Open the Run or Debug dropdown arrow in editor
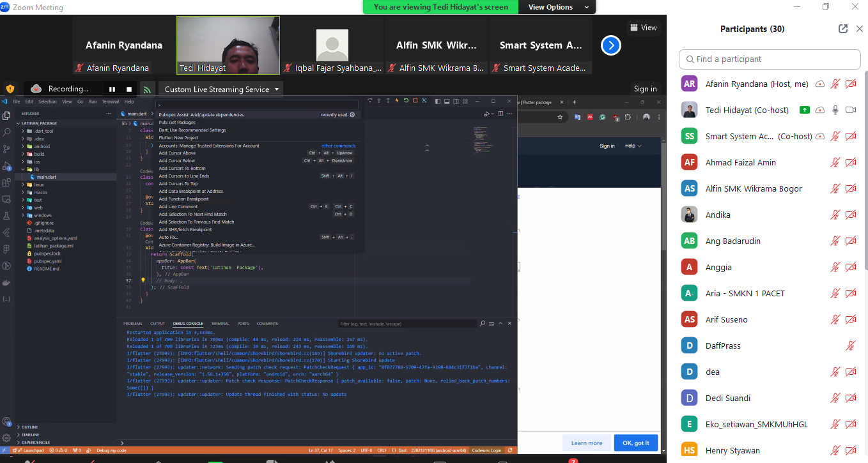Viewport: 868px width, 463px height. pos(494,114)
